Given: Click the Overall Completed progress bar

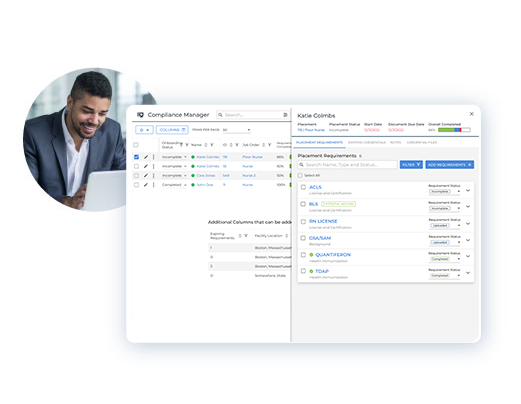Looking at the screenshot, I should click(x=454, y=130).
